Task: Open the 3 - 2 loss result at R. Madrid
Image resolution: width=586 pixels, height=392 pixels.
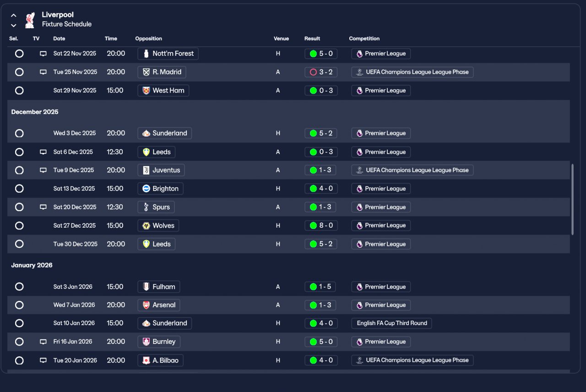Action: coord(321,72)
